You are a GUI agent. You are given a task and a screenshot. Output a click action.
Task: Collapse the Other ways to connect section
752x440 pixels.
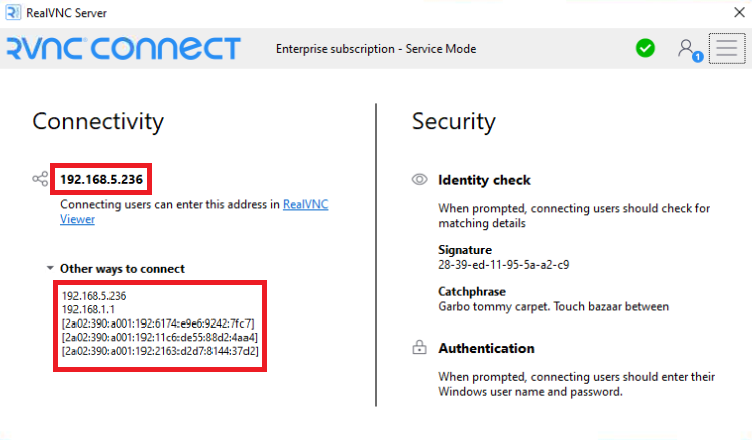(x=50, y=268)
